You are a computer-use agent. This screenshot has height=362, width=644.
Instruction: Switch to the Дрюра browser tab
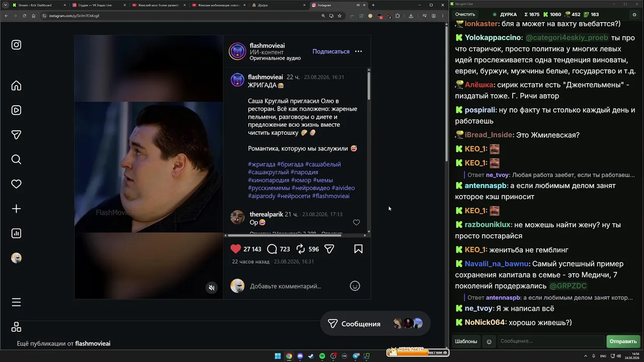pos(278,5)
